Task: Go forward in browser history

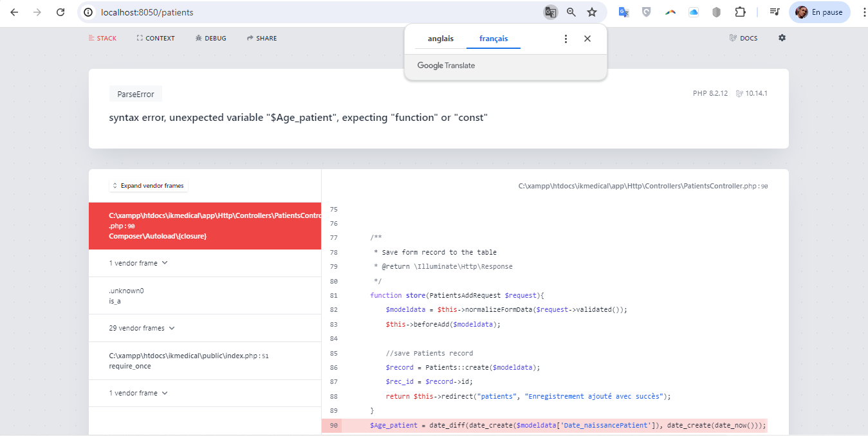Action: [x=37, y=12]
